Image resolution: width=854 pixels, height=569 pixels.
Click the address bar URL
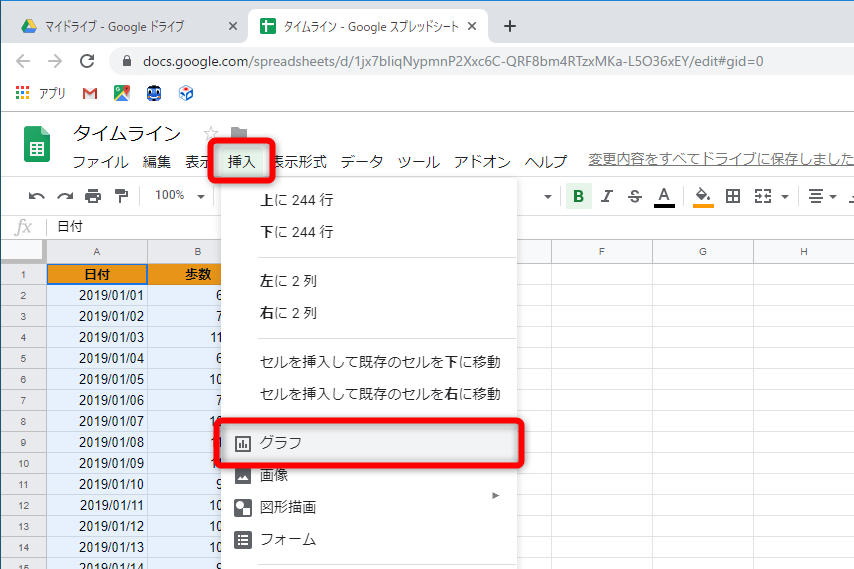[x=453, y=62]
